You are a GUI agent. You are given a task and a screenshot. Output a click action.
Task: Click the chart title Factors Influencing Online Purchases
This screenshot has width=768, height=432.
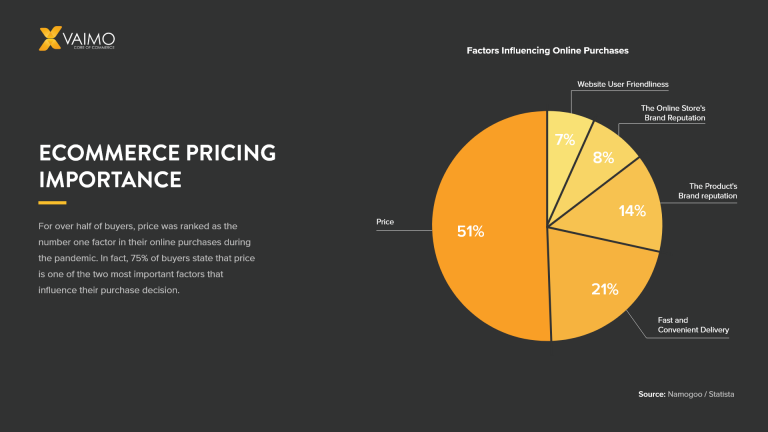(547, 50)
